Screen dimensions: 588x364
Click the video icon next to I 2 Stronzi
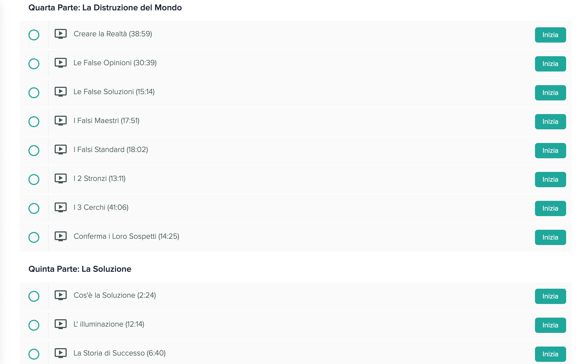coord(60,178)
